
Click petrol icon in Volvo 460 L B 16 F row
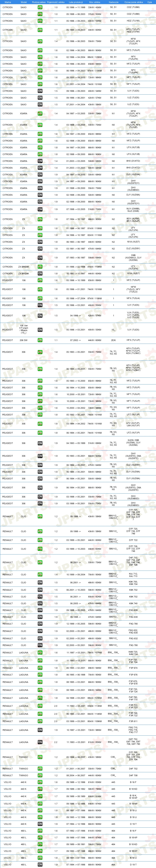point(40,831)
